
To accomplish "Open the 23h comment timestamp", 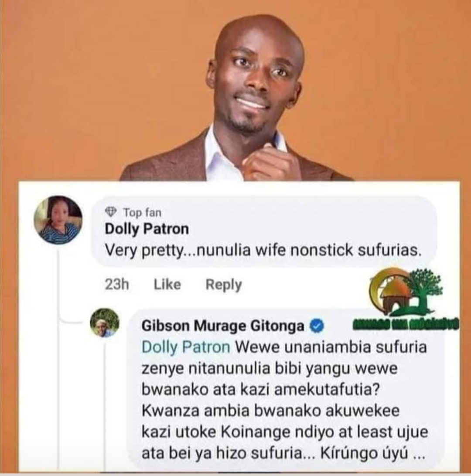I will (117, 285).
